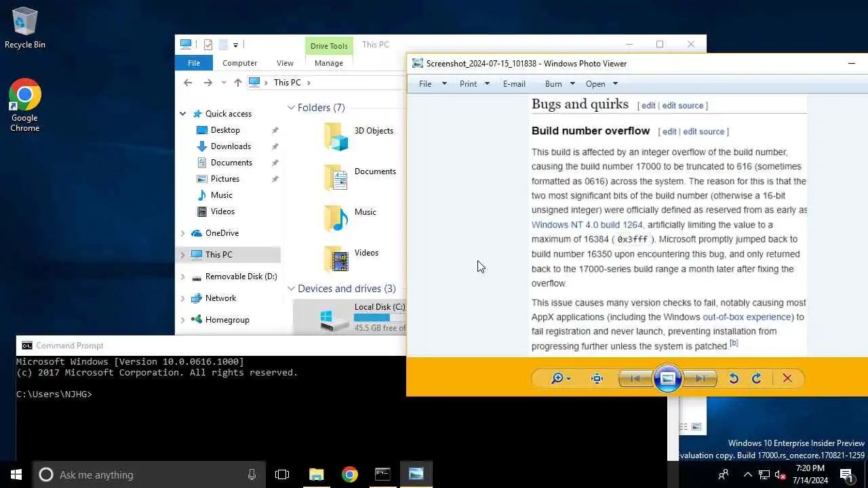Screen dimensions: 868x488
Task: Collapse Devices and drives group
Action: 291,289
